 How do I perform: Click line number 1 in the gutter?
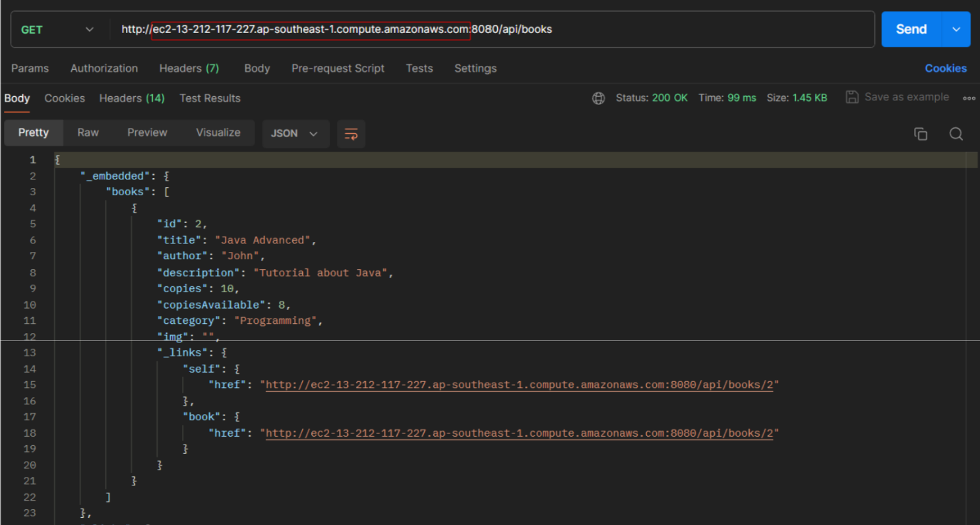[32, 160]
